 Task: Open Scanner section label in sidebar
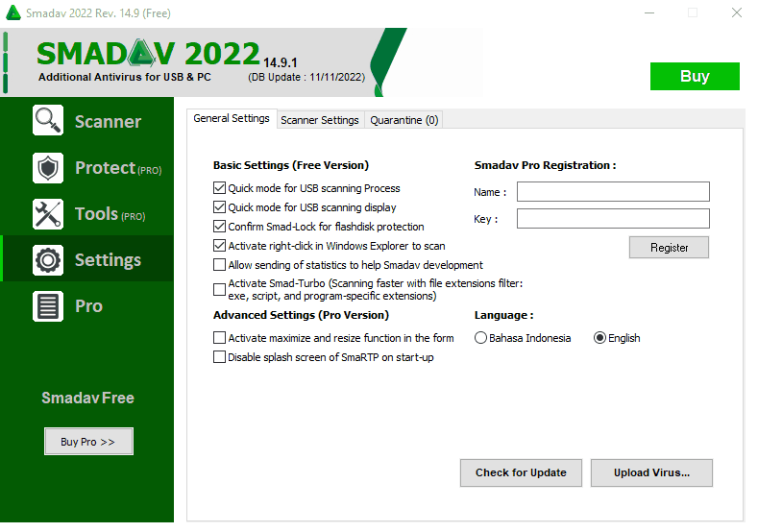tap(108, 122)
